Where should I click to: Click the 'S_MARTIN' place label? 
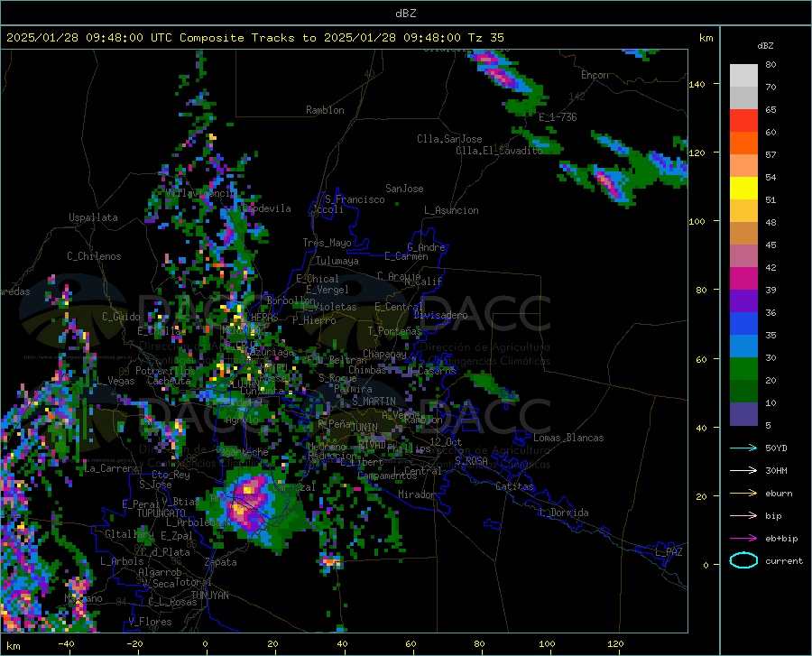pyautogui.click(x=374, y=401)
